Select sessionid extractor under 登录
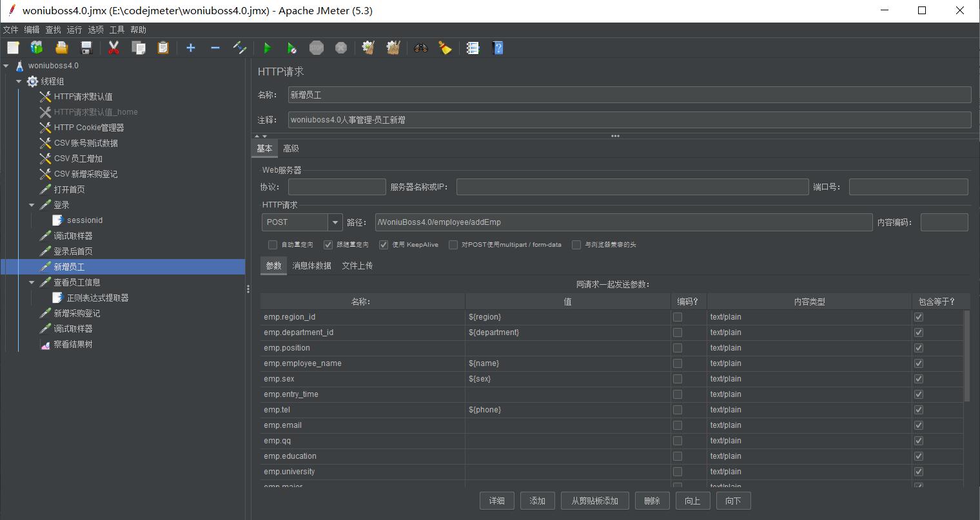The image size is (980, 520). click(x=84, y=220)
